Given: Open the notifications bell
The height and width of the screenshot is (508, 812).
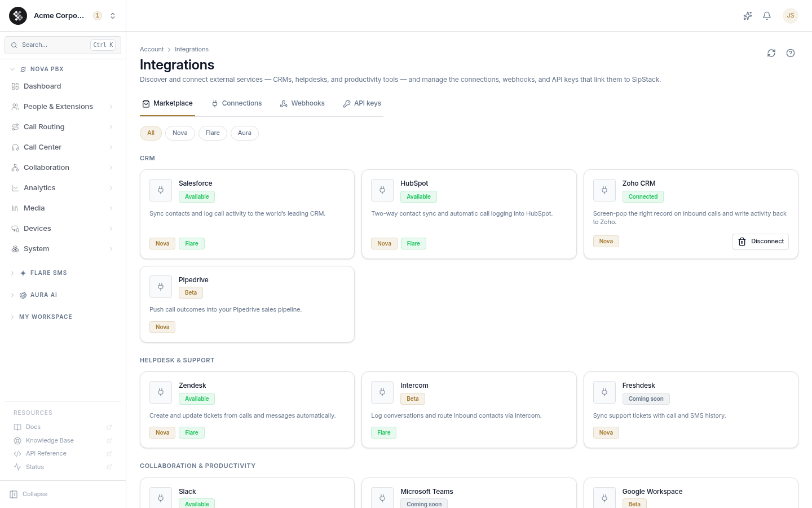Looking at the screenshot, I should click(x=767, y=16).
